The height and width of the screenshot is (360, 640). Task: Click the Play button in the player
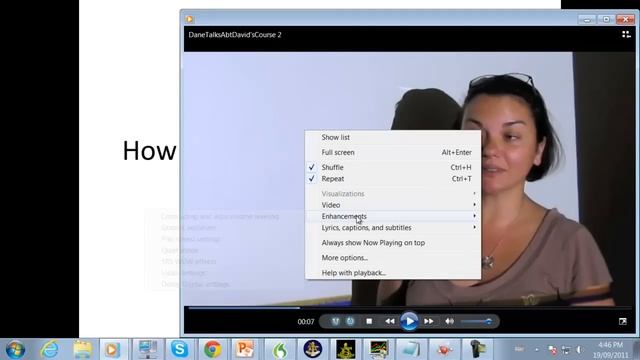[x=409, y=321]
